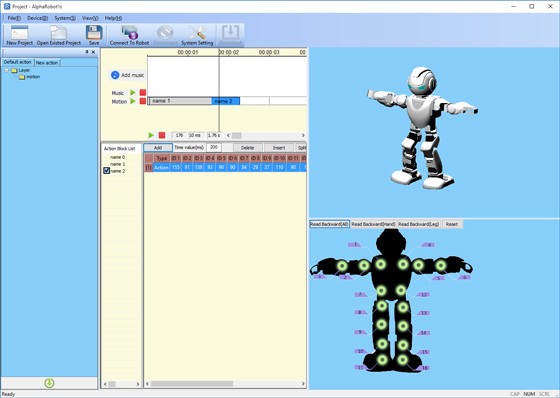Click the green download arrow in the left panel
The height and width of the screenshot is (398, 560).
tap(49, 383)
